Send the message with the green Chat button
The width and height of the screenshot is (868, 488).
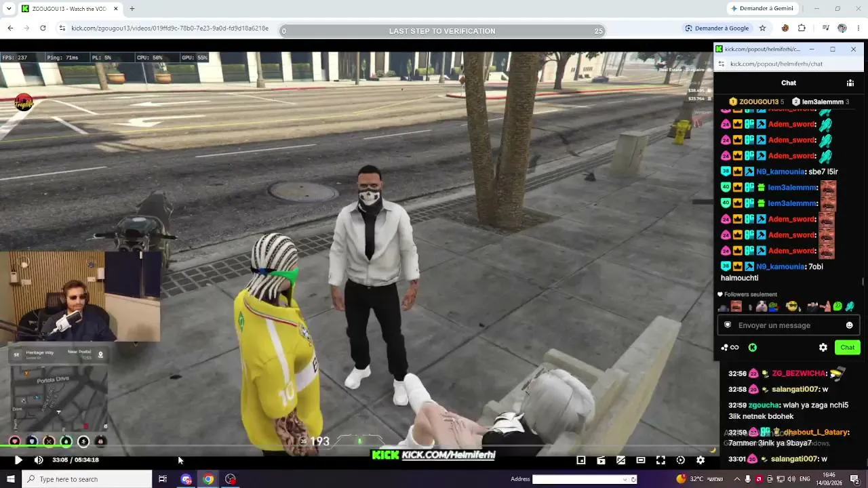[848, 348]
